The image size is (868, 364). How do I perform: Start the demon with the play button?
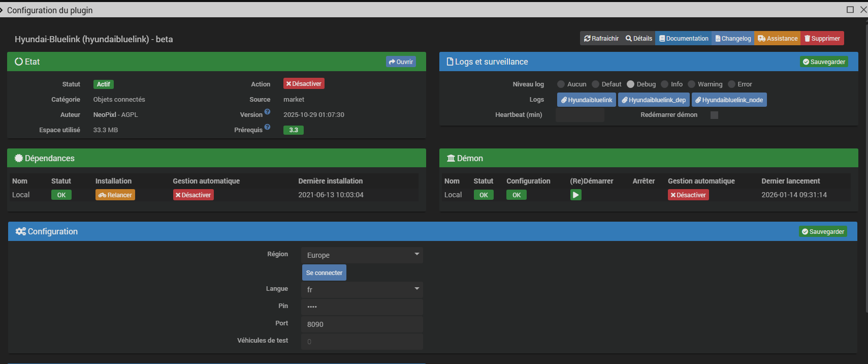point(575,195)
